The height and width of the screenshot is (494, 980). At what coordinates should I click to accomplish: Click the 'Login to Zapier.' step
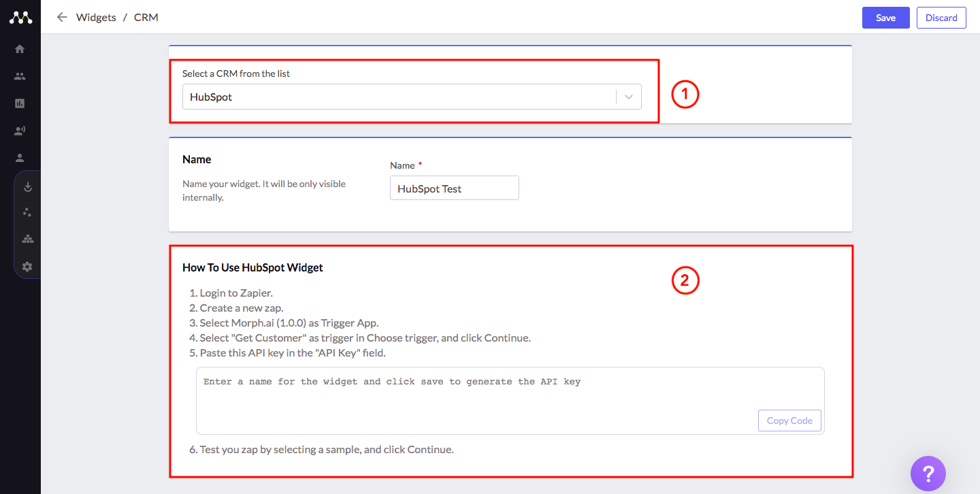[x=236, y=293]
